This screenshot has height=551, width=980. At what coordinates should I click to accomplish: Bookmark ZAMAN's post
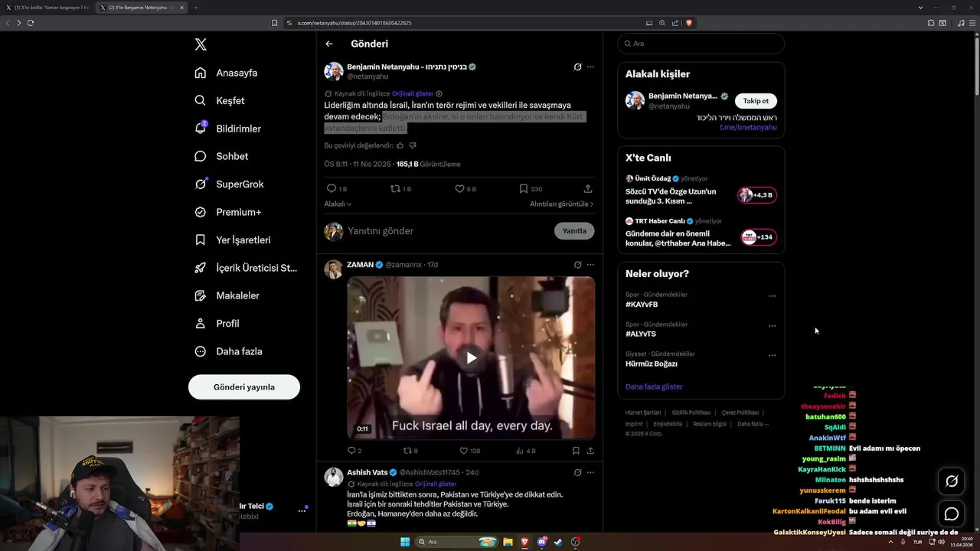pyautogui.click(x=576, y=451)
